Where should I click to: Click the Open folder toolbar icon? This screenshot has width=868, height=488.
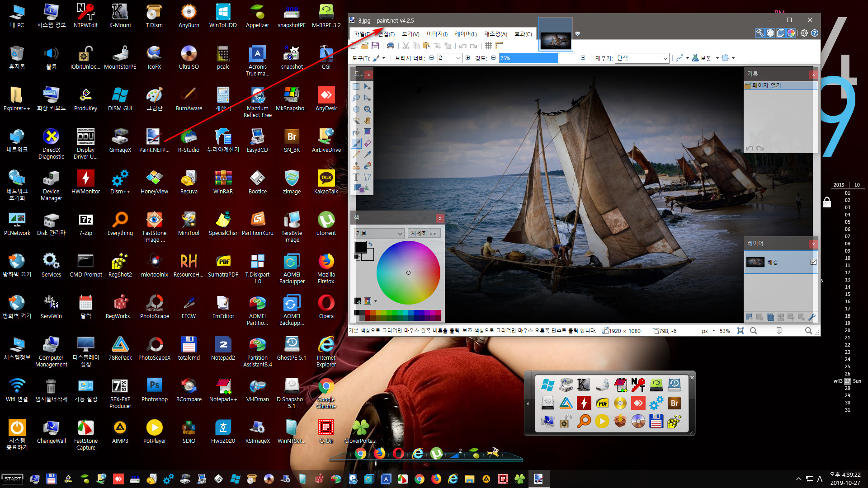(x=364, y=46)
